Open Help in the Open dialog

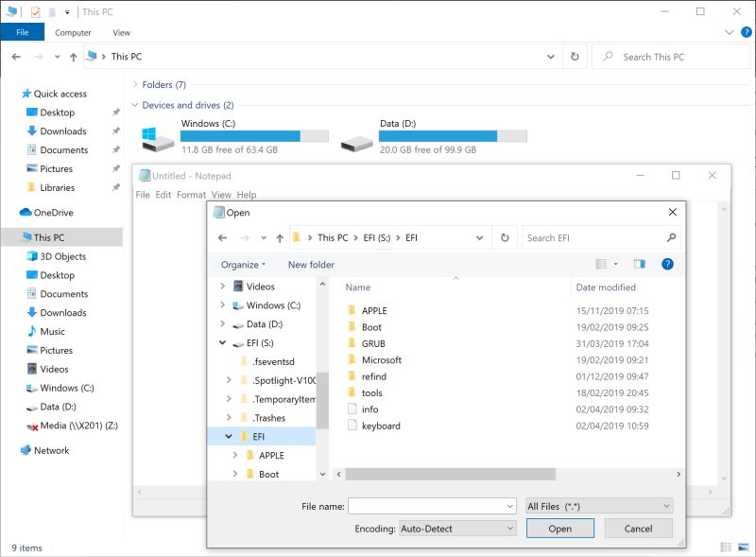(668, 264)
